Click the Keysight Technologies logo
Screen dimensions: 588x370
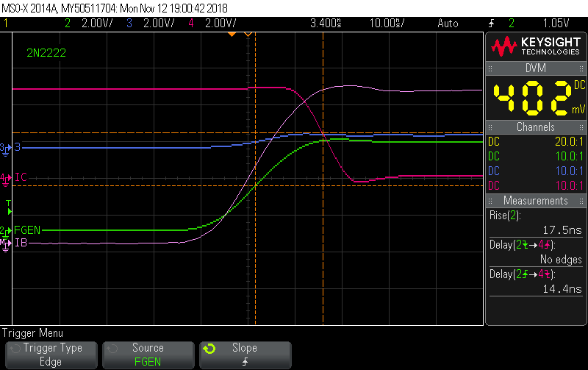click(537, 46)
